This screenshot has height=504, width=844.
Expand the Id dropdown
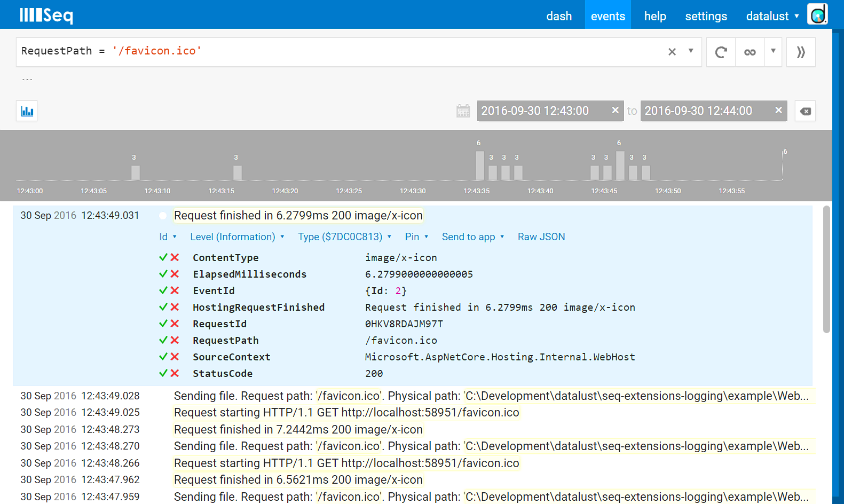[168, 237]
